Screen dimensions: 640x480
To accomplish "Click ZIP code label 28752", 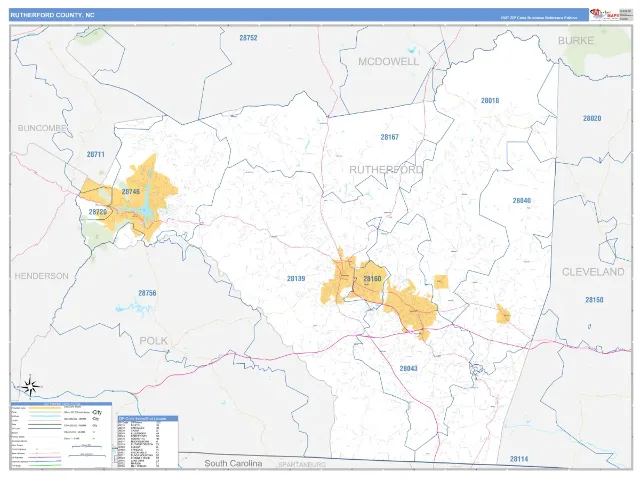I will pos(248,38).
